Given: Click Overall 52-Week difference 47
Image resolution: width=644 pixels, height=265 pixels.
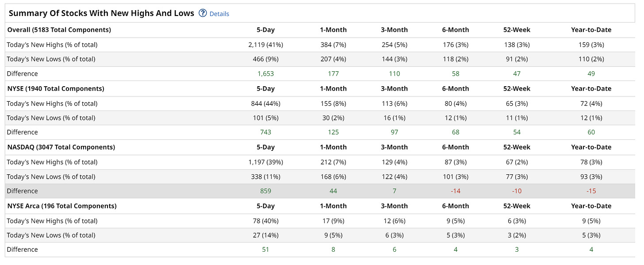Looking at the screenshot, I should click(517, 74).
